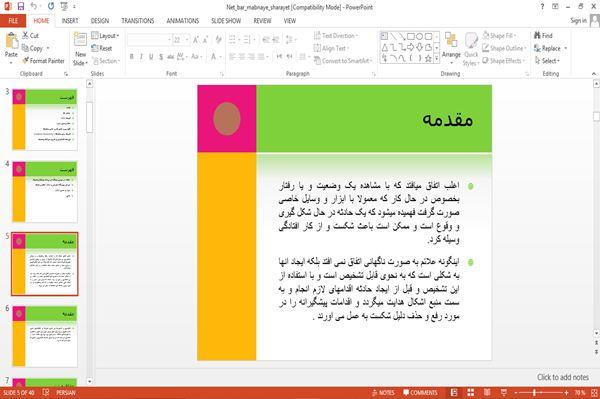The image size is (600, 399).
Task: Click 'Click to add notes' area
Action: coord(562,377)
